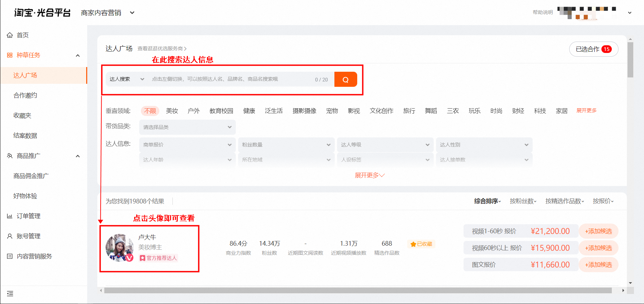Select the 户外 category filter
The height and width of the screenshot is (304, 644).
[194, 111]
